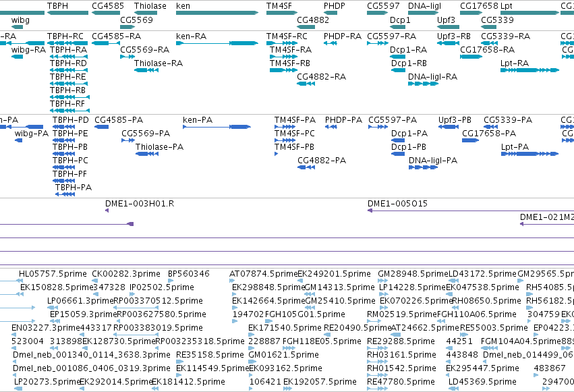Click the CG5339 gene glyph
Image resolution: width=574 pixels, height=392 pixels.
click(490, 27)
